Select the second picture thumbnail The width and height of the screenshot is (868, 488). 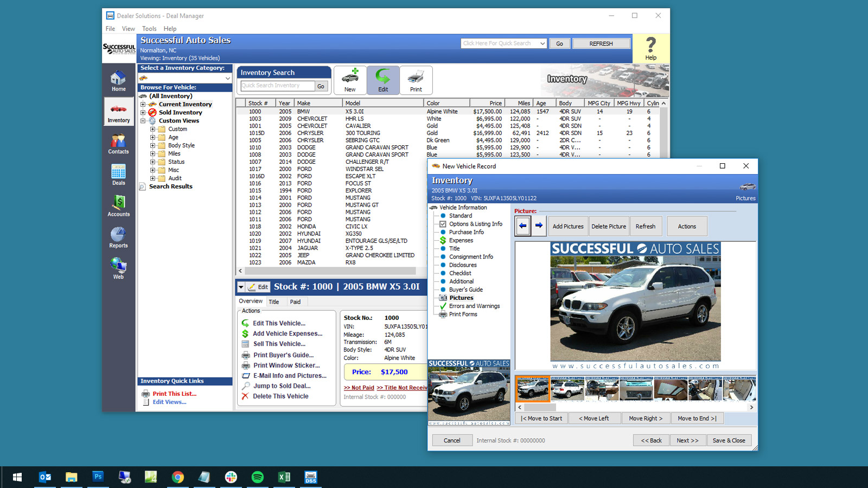tap(567, 389)
